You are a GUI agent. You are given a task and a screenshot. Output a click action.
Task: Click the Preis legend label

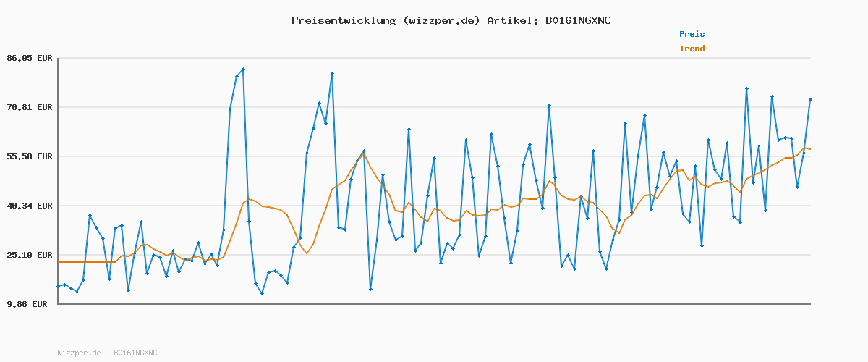pos(692,34)
